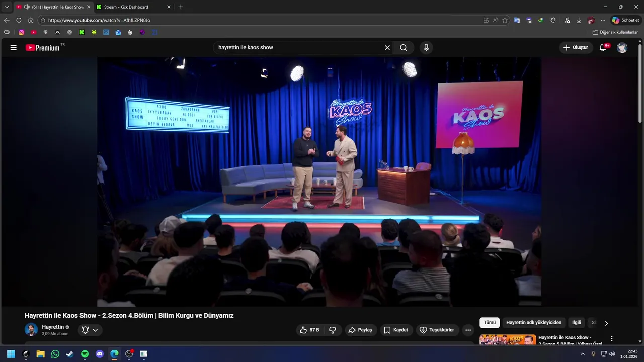
Task: Open YouTube notifications bell in header
Action: coord(603,48)
